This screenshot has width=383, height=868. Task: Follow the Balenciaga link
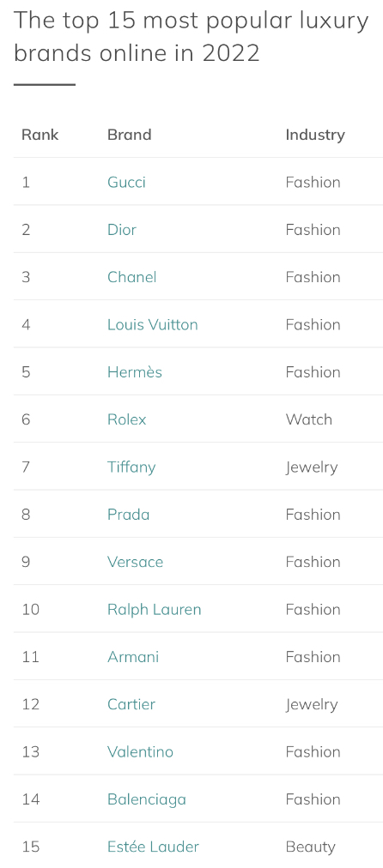pos(147,799)
